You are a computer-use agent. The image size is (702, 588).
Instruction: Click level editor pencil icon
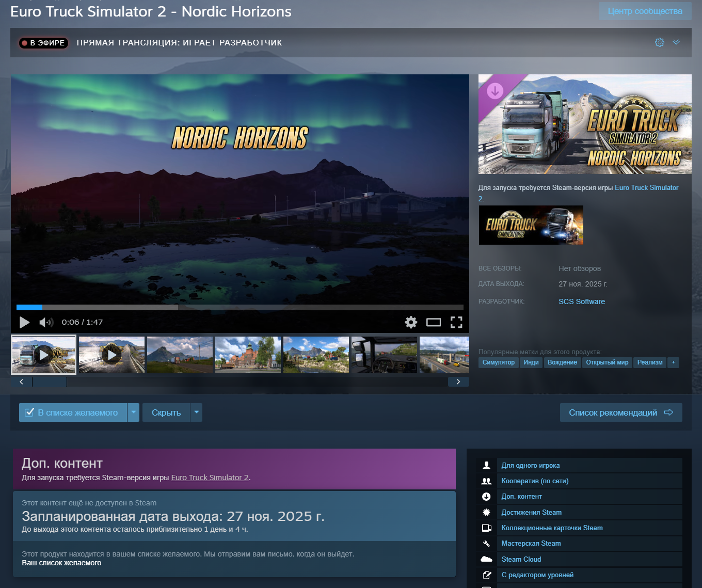[486, 575]
